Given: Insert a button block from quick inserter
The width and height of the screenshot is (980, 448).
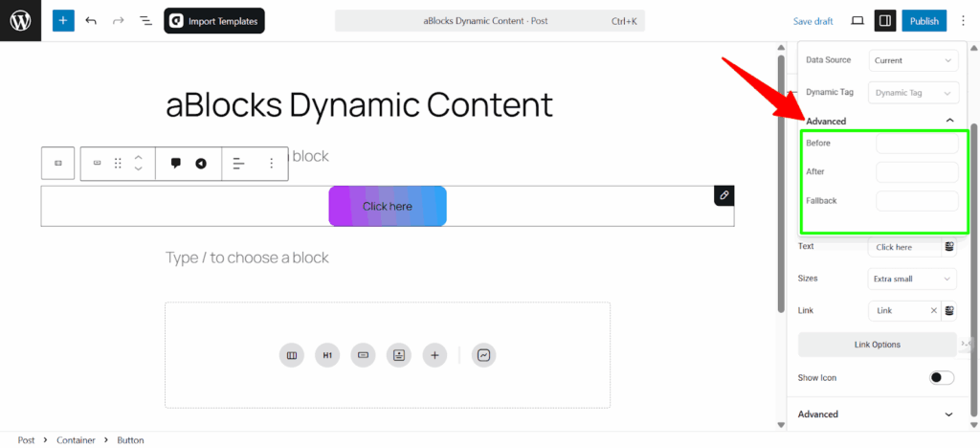Looking at the screenshot, I should click(x=363, y=355).
